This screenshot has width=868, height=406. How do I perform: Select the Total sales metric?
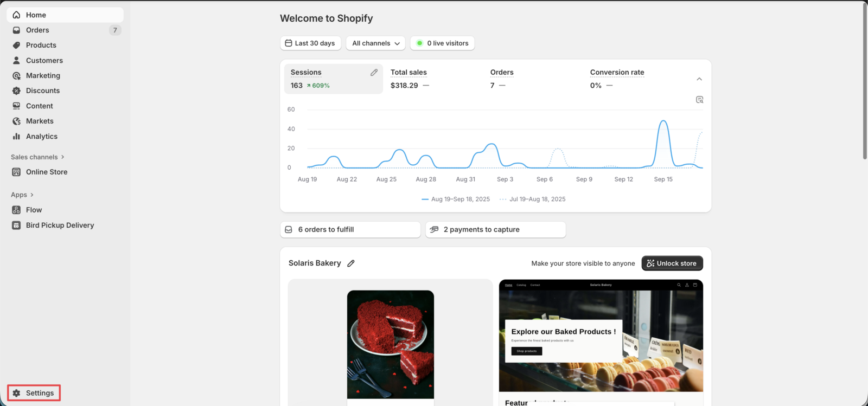coord(434,79)
